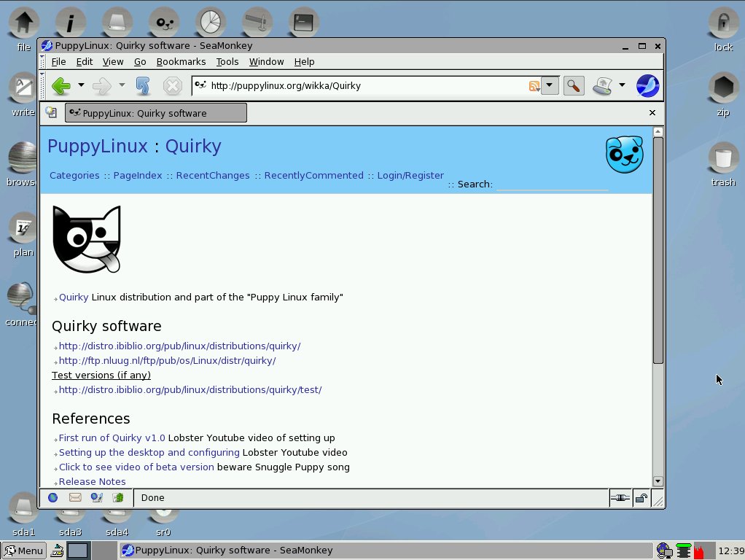Click the blue Puppy logo in the header
The height and width of the screenshot is (560, 745).
tap(624, 155)
